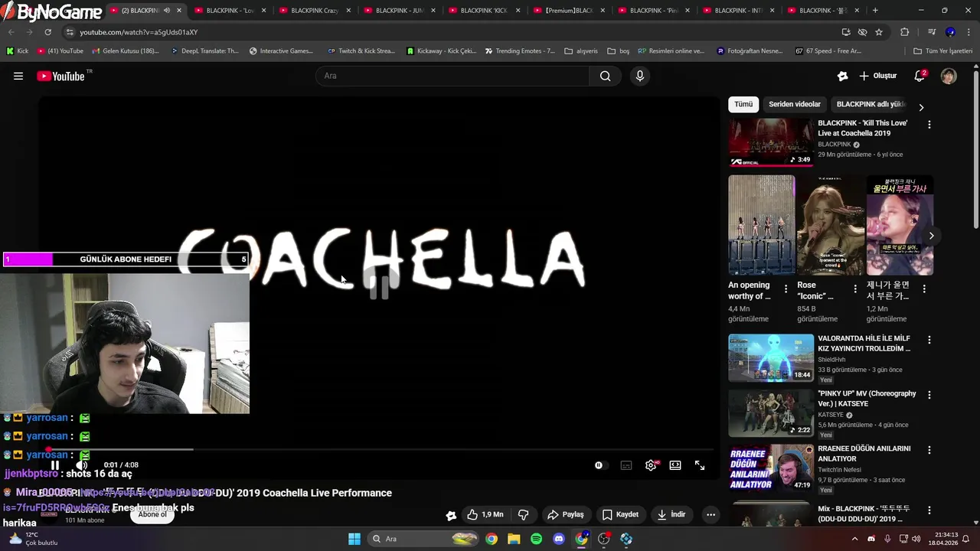The height and width of the screenshot is (551, 980).
Task: Open the 'Twitch & Kick Strea...' bookmark
Action: (x=361, y=51)
